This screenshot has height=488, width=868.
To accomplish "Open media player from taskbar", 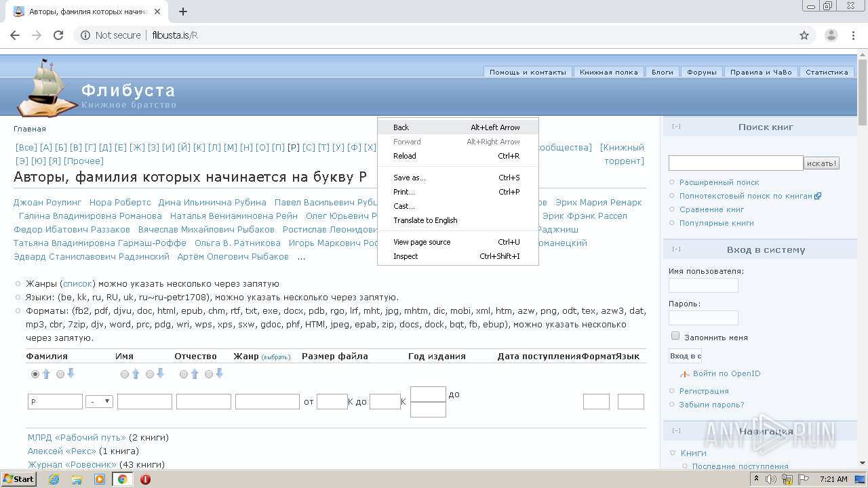I will (100, 479).
